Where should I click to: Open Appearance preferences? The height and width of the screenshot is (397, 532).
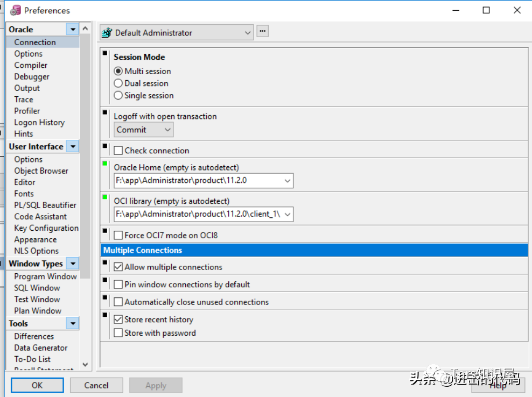click(36, 239)
